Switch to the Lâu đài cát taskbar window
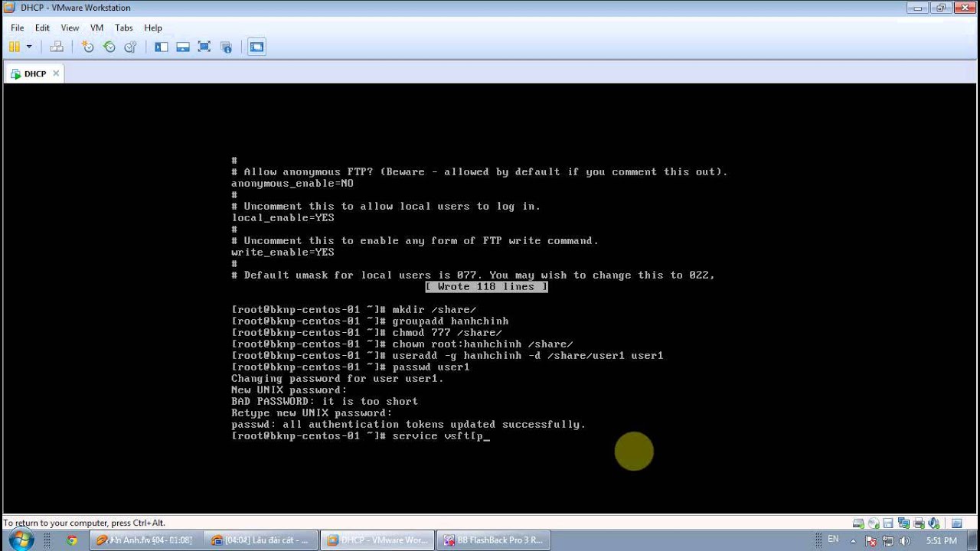Viewport: 980px width, 551px height. click(261, 540)
